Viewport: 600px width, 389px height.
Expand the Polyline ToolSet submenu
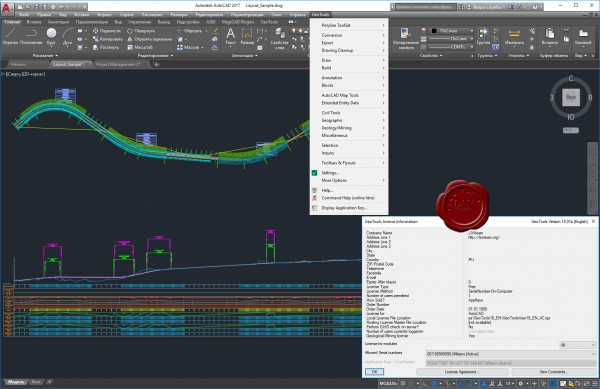click(x=349, y=25)
